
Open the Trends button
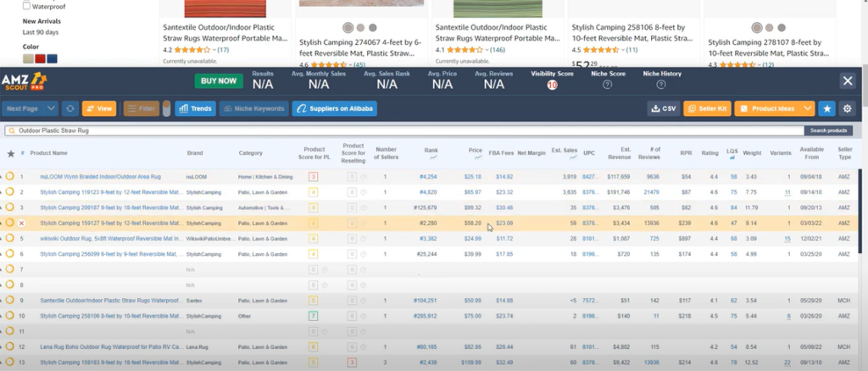coord(196,109)
